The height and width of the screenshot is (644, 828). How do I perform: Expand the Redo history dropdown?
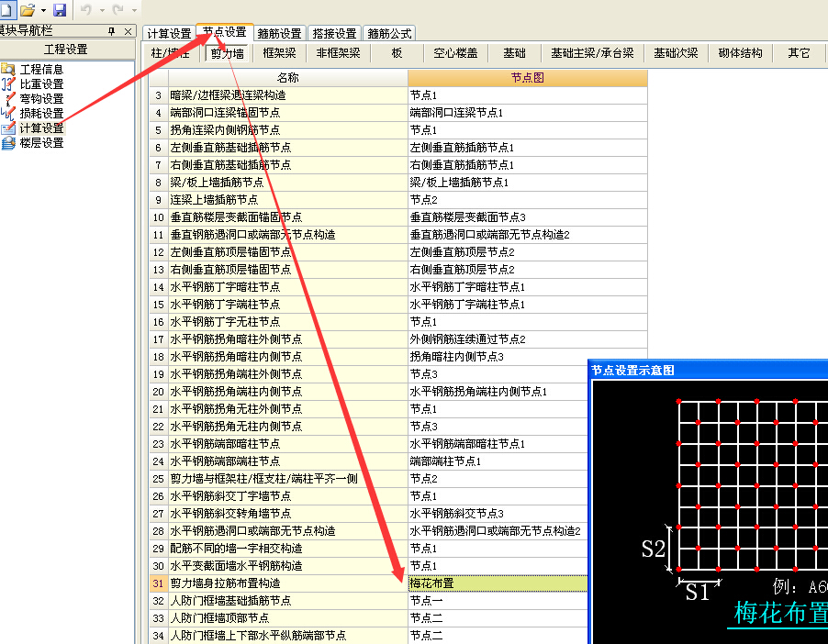tap(132, 9)
